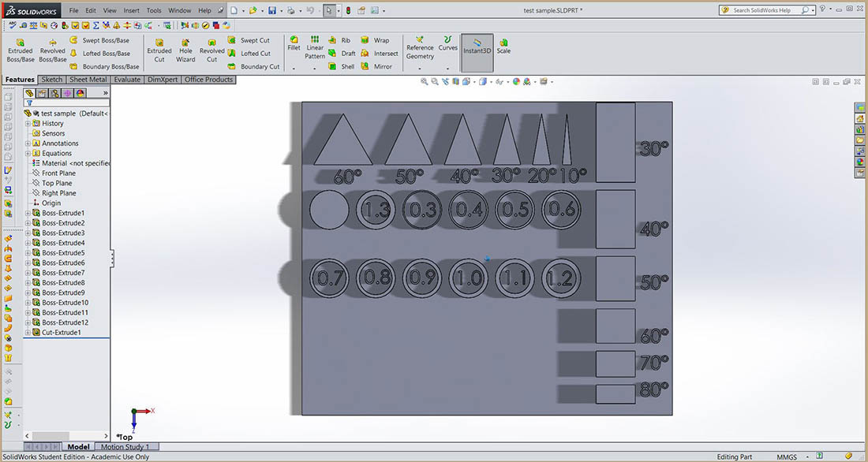Select the Draft feature tool

click(342, 53)
